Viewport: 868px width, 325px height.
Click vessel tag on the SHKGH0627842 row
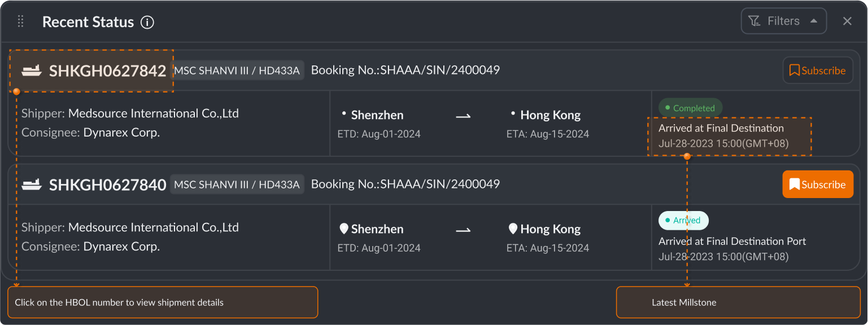(x=237, y=71)
